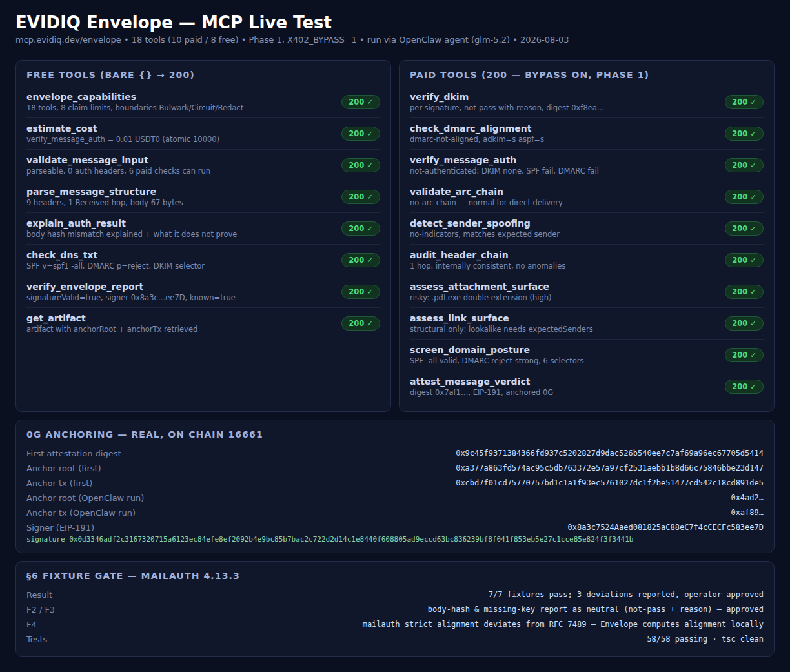The width and height of the screenshot is (790, 672).
Task: Click the 200 badge for check_dmarc_alignment
Action: pyautogui.click(x=744, y=134)
